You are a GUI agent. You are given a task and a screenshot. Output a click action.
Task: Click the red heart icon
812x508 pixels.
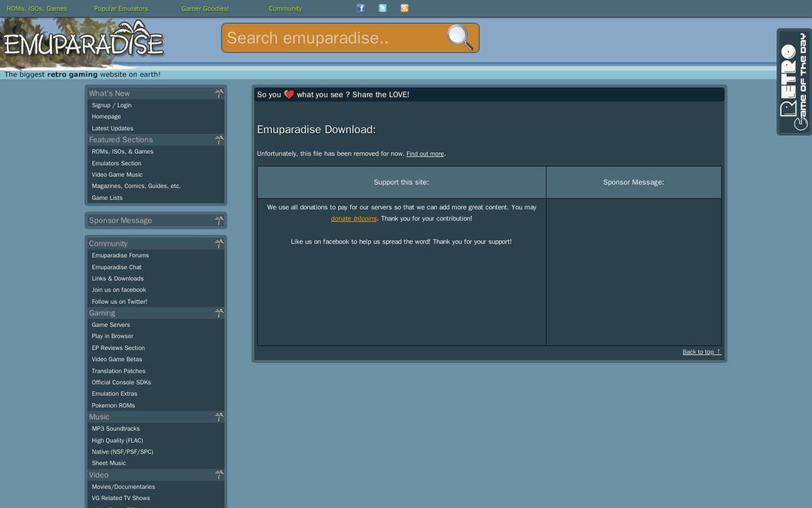(x=289, y=95)
